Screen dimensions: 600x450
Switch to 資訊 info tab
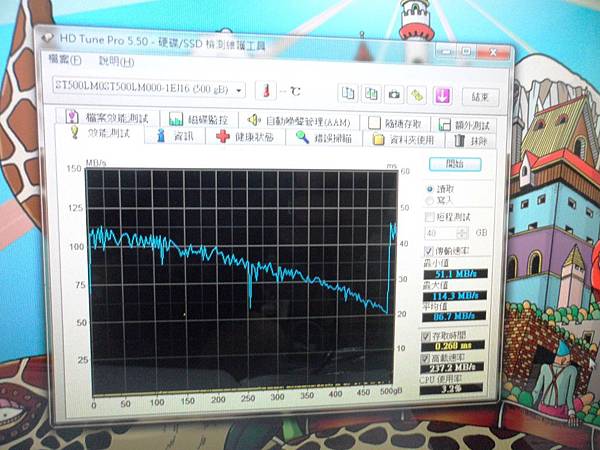(x=176, y=136)
